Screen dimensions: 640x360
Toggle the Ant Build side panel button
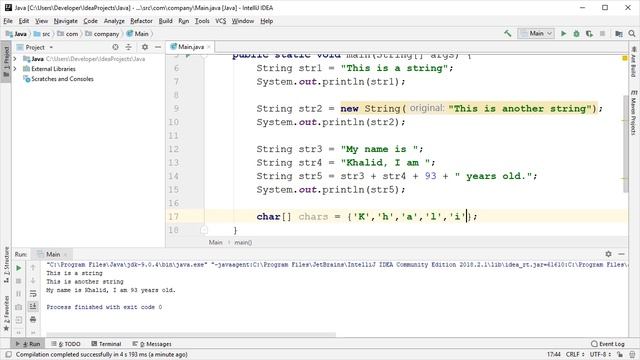[x=633, y=62]
